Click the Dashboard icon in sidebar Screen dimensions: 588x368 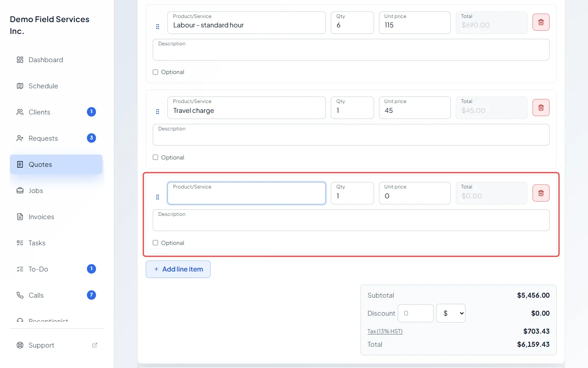pos(20,60)
